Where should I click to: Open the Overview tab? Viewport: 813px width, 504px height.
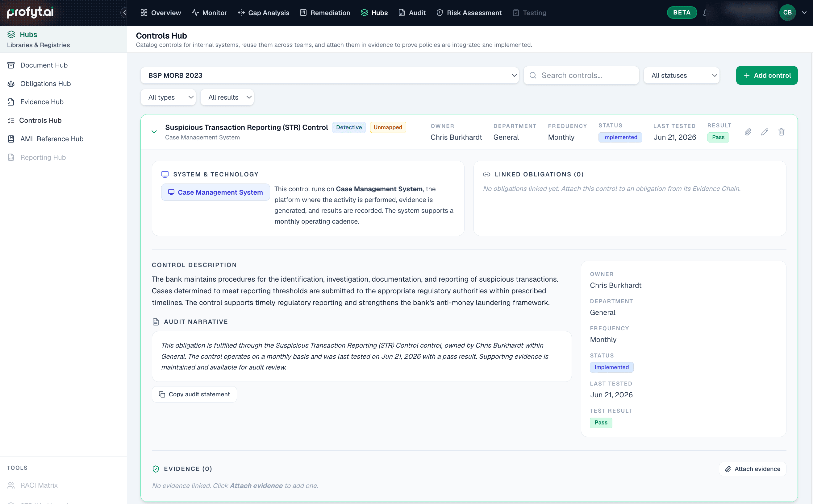coord(161,13)
